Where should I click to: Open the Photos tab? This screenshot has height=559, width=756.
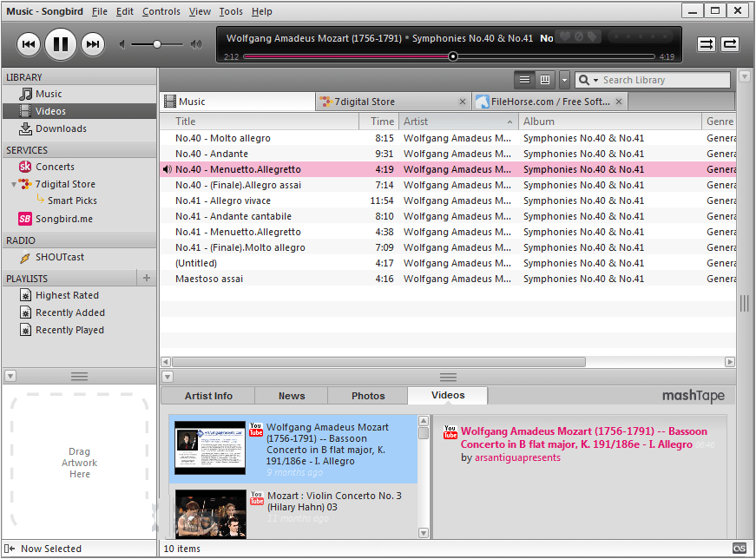point(368,396)
